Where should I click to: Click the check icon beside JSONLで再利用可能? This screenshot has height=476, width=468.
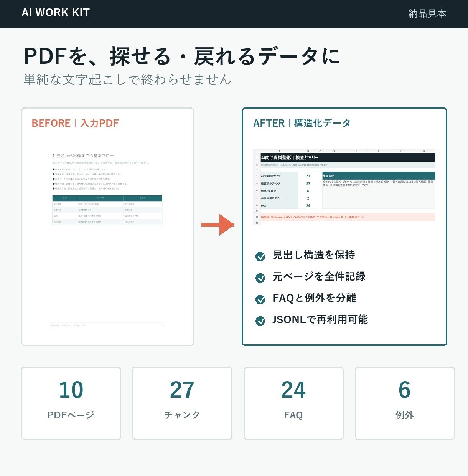coord(260,321)
